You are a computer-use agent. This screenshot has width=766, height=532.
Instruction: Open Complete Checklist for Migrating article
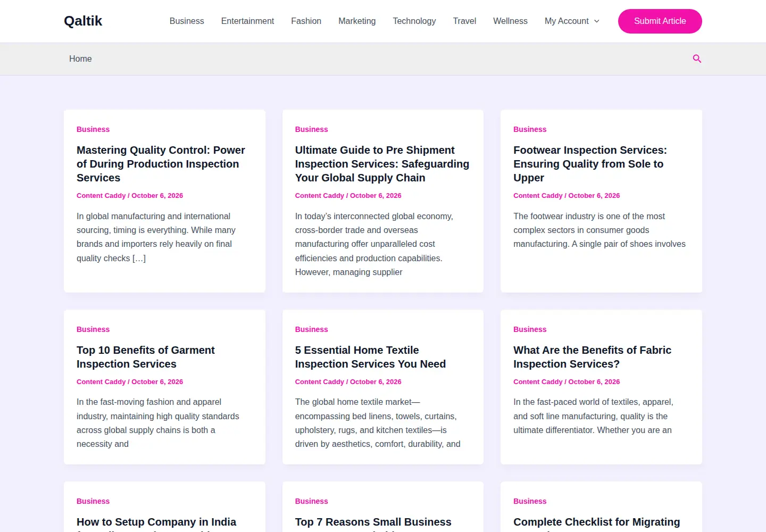[x=596, y=522]
